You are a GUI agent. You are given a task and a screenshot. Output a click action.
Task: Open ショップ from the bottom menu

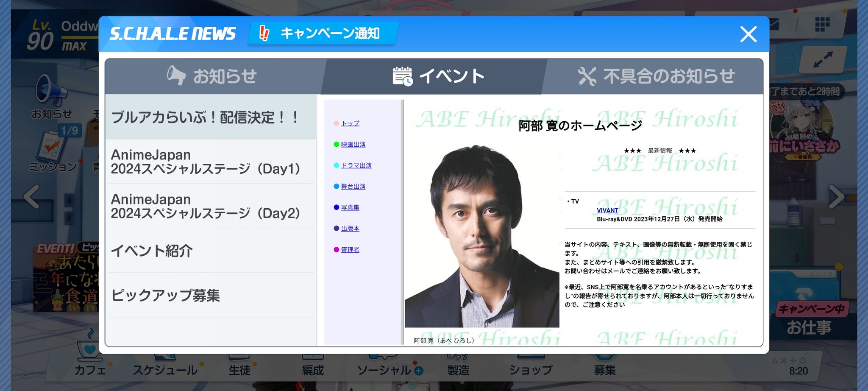(x=531, y=370)
